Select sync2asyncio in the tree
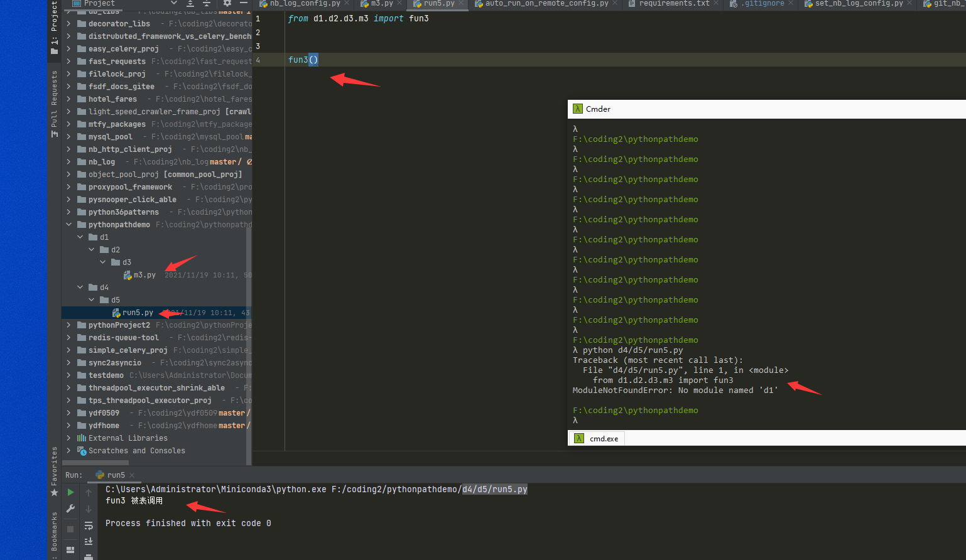The image size is (966, 560). (x=115, y=363)
